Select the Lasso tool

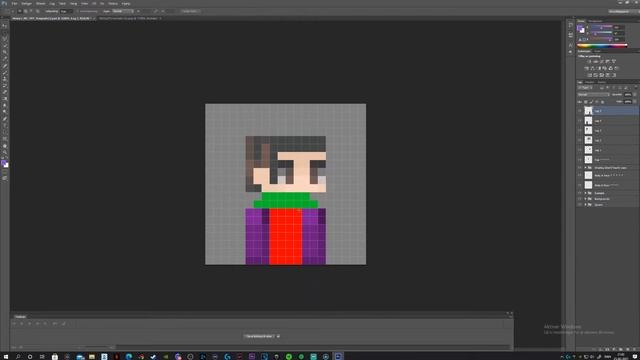point(5,39)
